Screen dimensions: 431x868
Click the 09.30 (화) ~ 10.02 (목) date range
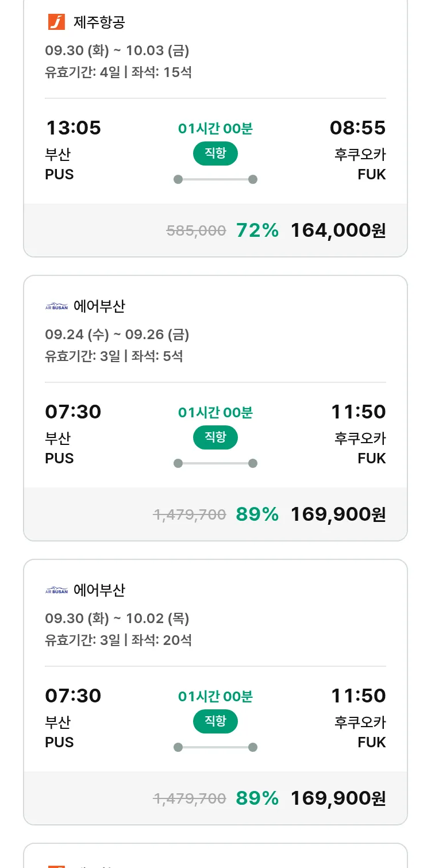pyautogui.click(x=117, y=619)
